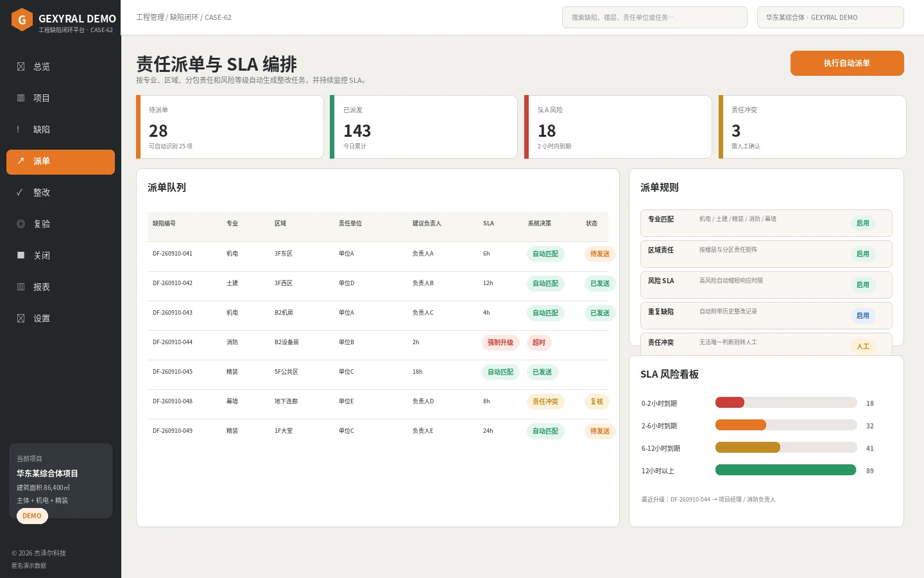Click the SLA column header in 派单队列
This screenshot has width=924, height=578.
point(488,223)
